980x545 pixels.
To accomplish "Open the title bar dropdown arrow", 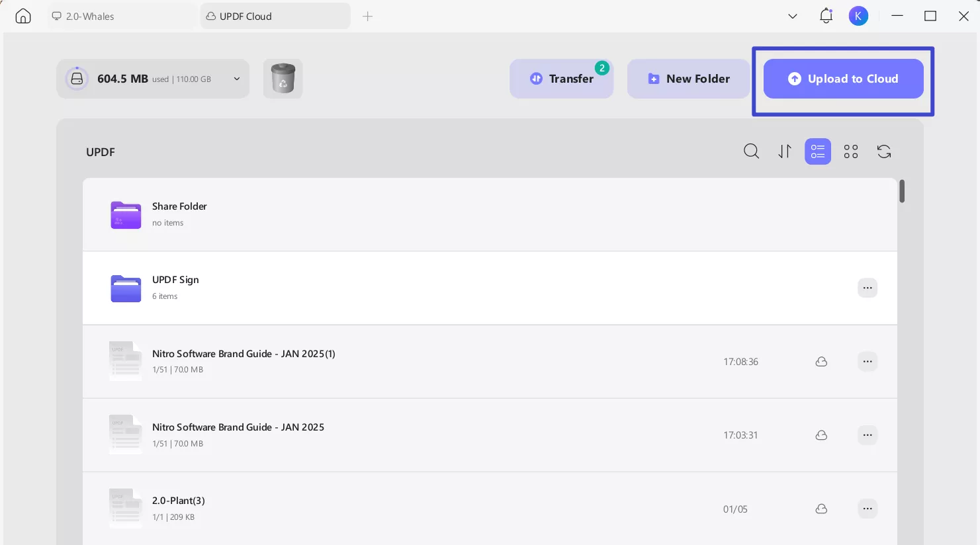I will (793, 17).
